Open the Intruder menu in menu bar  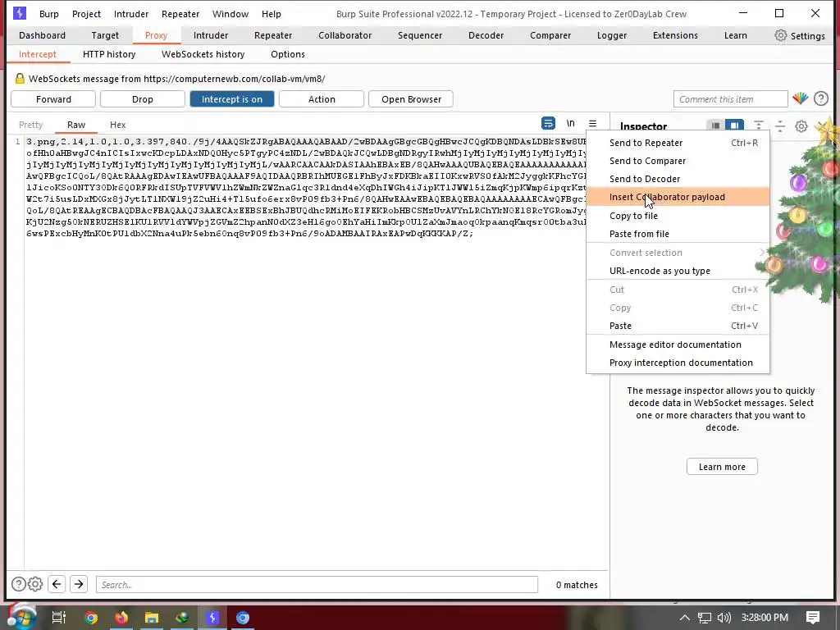click(x=131, y=14)
